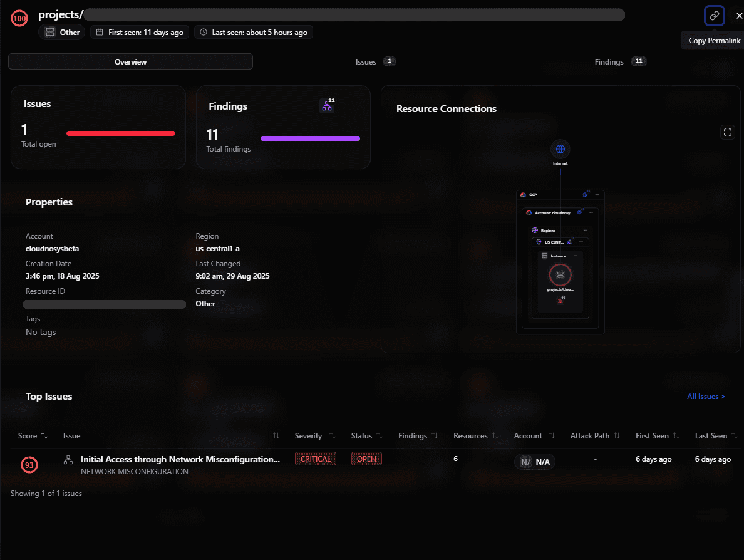744x560 pixels.
Task: Click bug findings icon on GCP group
Action: 585,194
